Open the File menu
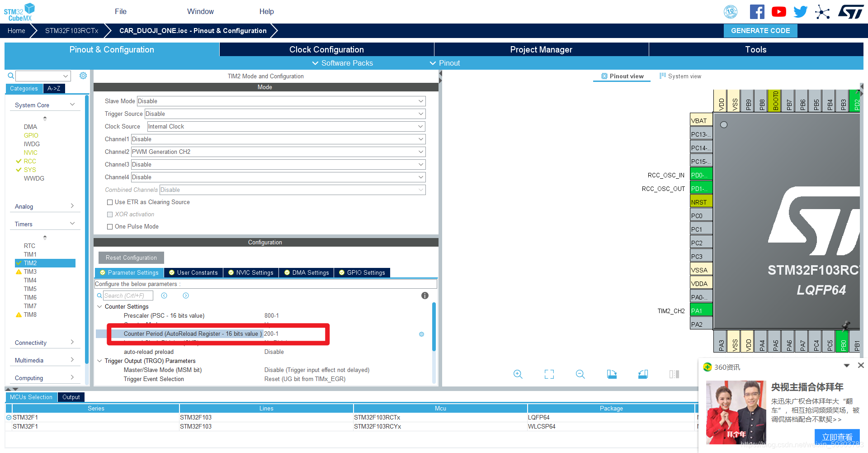Image resolution: width=868 pixels, height=453 pixels. click(121, 11)
